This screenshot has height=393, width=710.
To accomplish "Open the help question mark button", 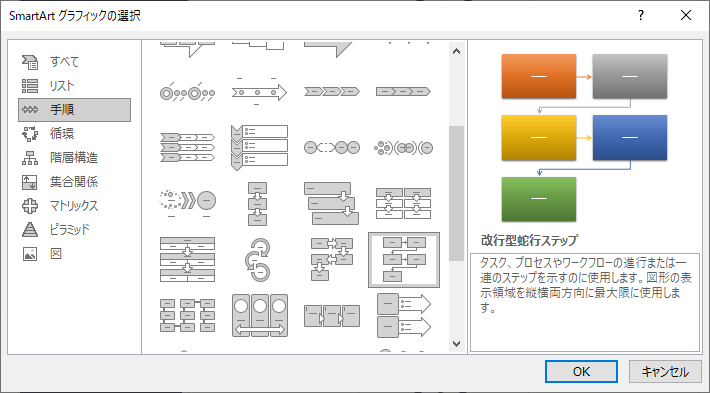I will point(640,15).
